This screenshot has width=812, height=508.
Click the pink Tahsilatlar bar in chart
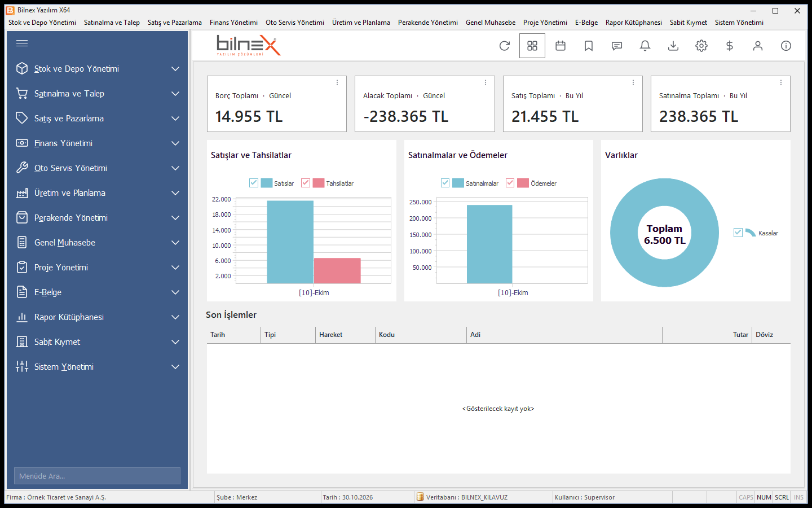coord(337,271)
